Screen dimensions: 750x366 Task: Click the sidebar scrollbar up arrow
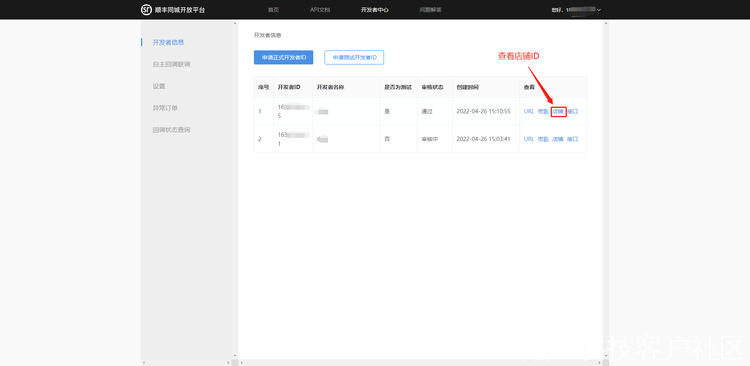pos(234,23)
